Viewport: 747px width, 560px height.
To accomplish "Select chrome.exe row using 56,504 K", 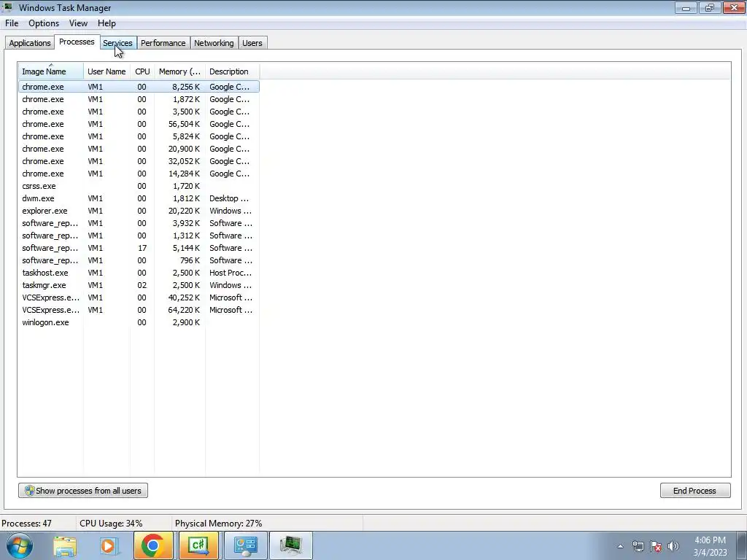I will pos(139,124).
